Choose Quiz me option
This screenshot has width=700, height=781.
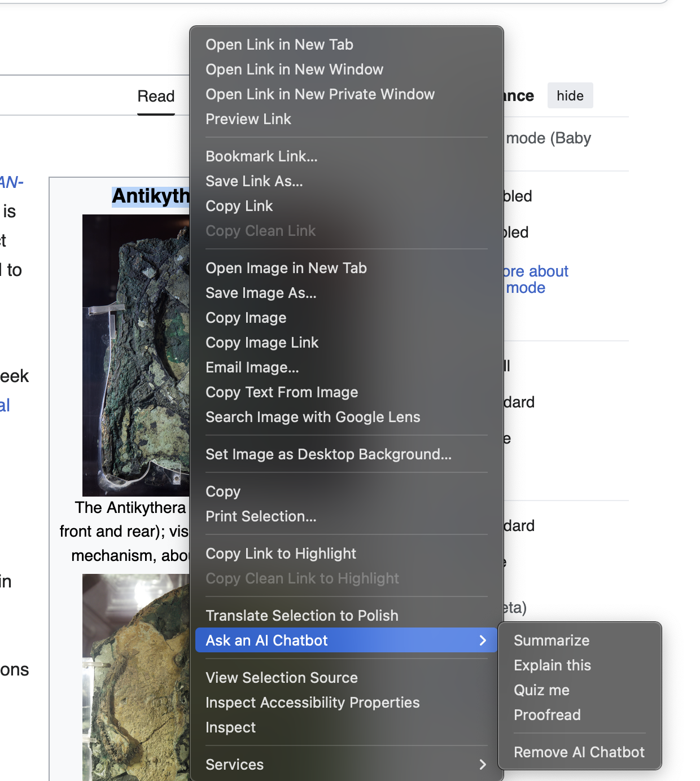click(541, 690)
